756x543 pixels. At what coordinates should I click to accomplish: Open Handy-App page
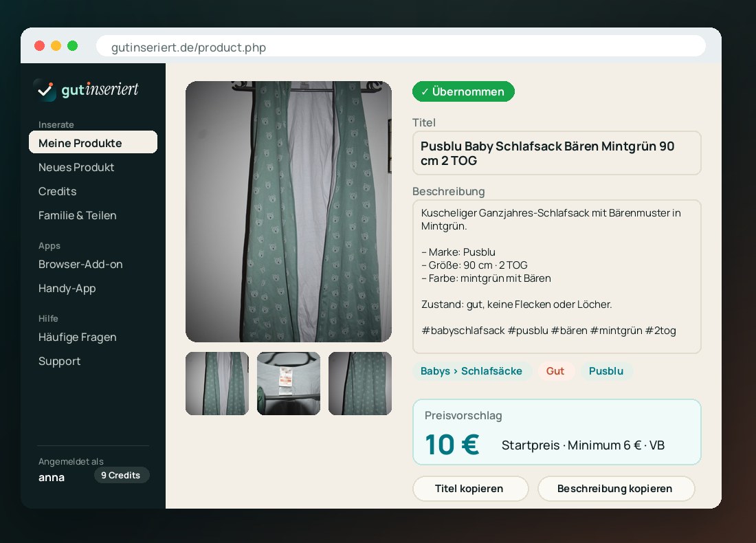[67, 289]
